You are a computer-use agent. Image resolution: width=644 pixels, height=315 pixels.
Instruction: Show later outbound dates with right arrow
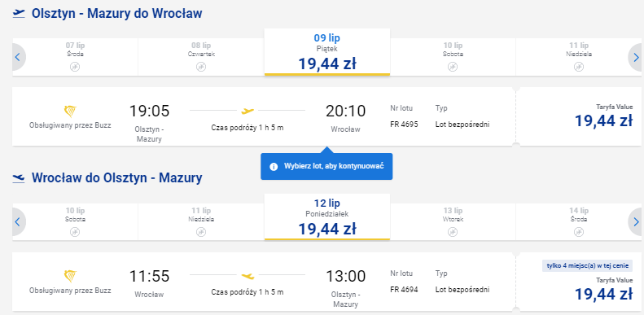pyautogui.click(x=636, y=57)
